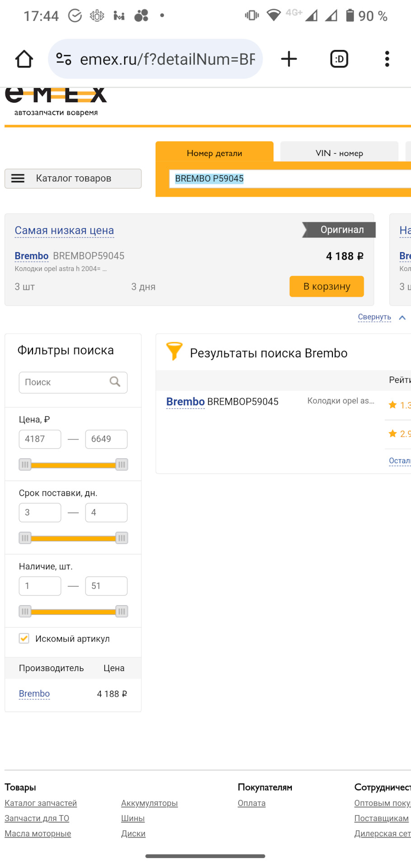Add Brembo pads with В корзину button
The width and height of the screenshot is (411, 868).
327,286
